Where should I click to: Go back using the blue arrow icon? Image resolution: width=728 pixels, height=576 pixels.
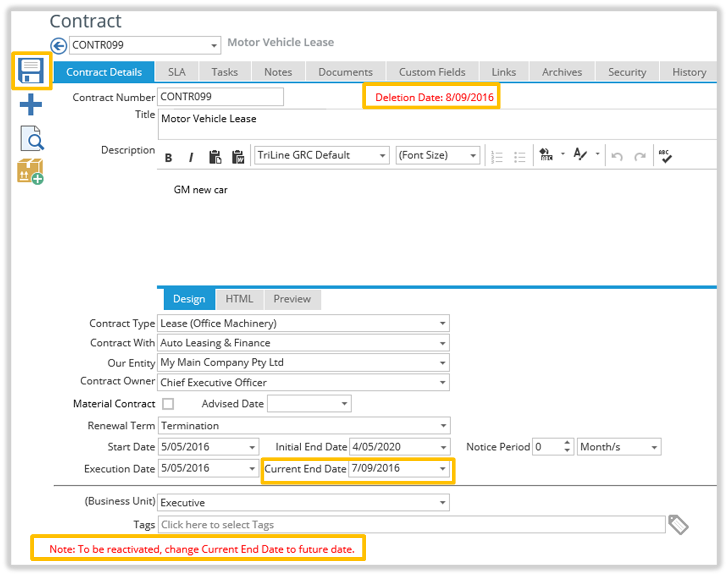[x=58, y=45]
